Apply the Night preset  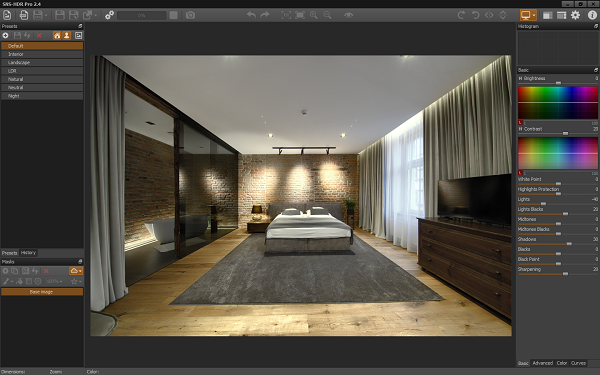pyautogui.click(x=42, y=96)
